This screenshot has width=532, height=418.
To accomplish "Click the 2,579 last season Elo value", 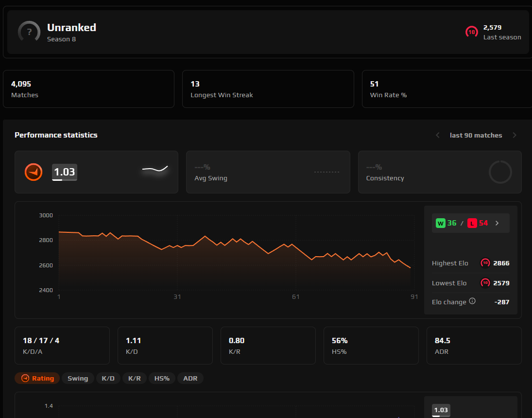I will tap(492, 28).
